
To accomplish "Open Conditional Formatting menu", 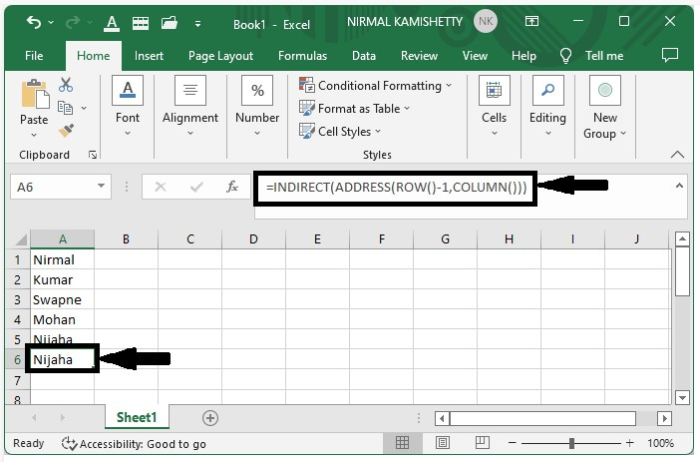I will coord(375,85).
